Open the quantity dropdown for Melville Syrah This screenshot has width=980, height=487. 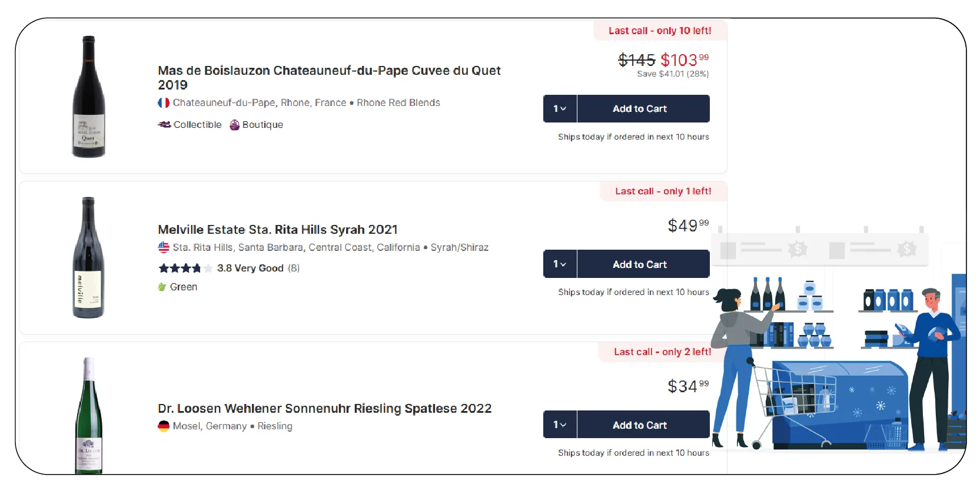point(559,264)
